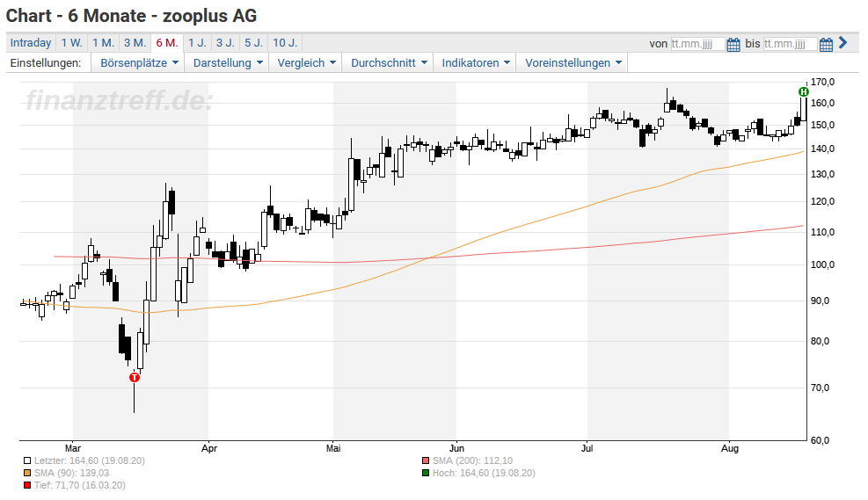Focus the 'bis' end date field

790,44
